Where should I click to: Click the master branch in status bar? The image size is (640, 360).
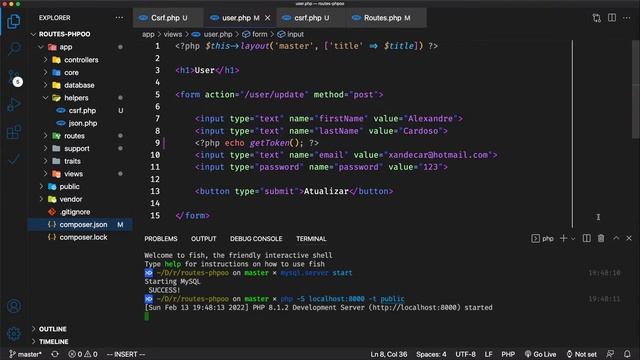click(x=26, y=354)
